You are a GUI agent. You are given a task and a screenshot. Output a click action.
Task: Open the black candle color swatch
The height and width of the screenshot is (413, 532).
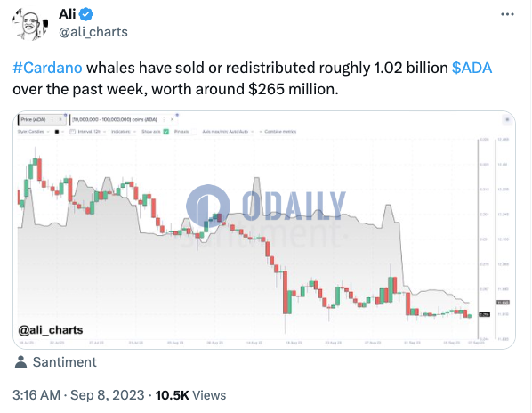point(57,132)
